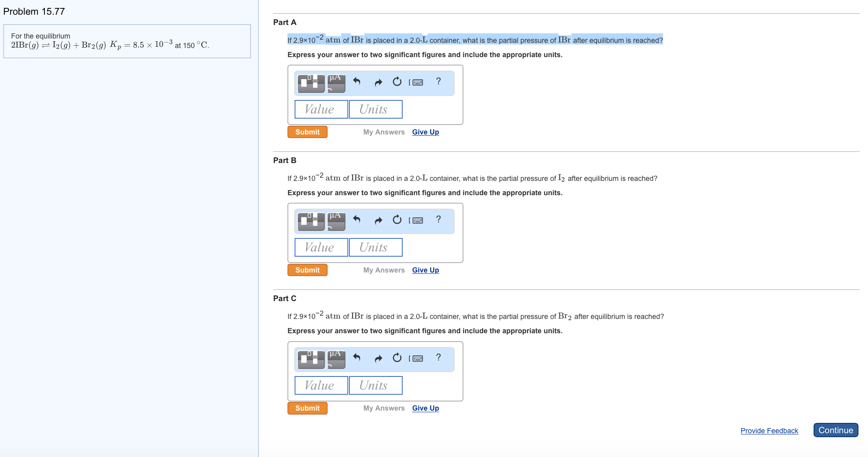Open µA symbols tool in Part B

click(336, 221)
